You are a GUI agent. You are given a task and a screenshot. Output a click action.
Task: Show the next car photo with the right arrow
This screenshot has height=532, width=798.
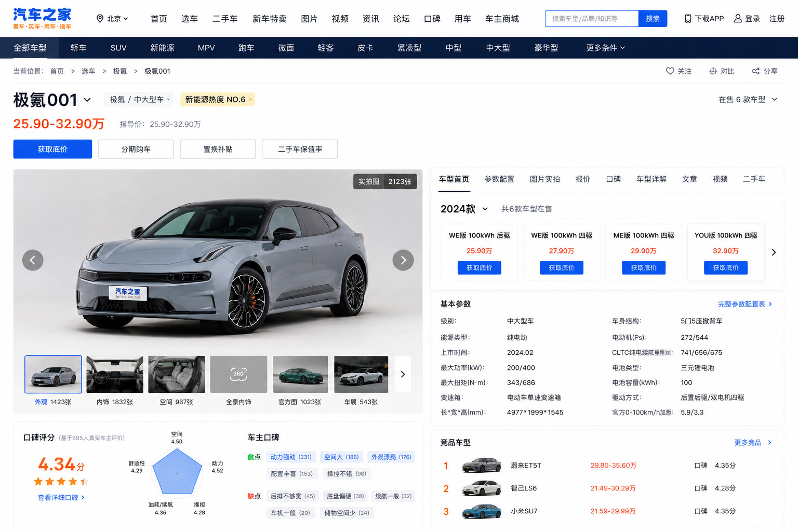[403, 260]
